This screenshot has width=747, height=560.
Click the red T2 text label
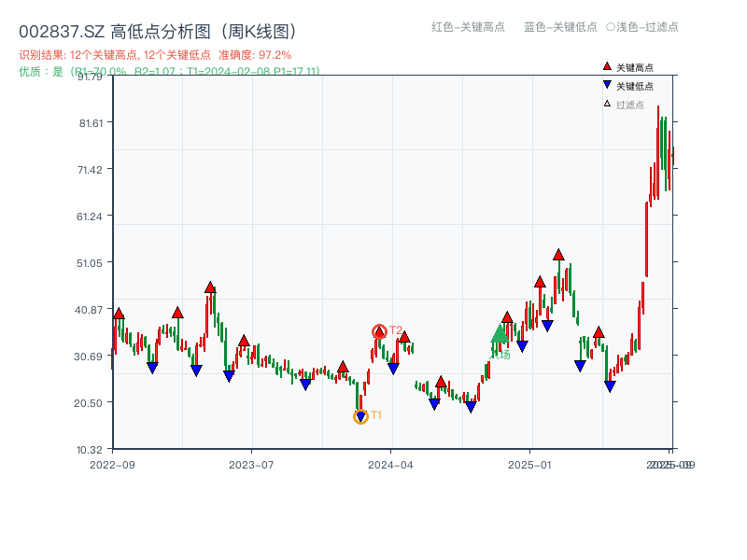(x=396, y=330)
